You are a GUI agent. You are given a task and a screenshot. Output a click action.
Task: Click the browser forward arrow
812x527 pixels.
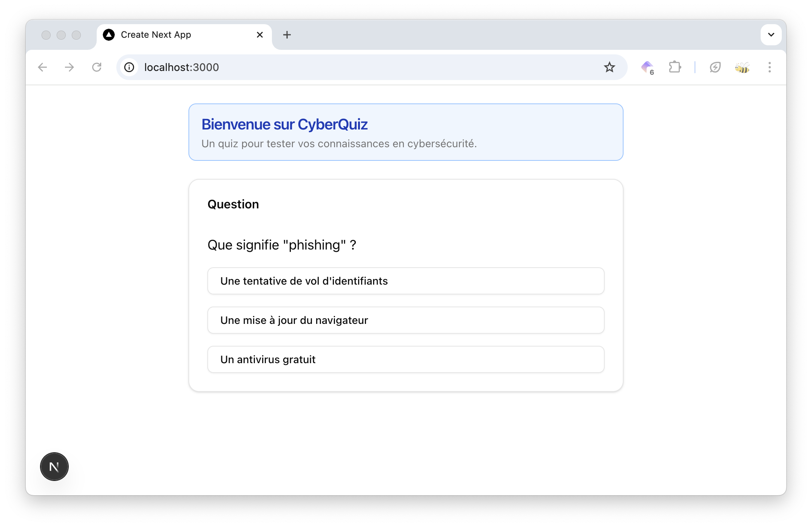[x=69, y=67]
